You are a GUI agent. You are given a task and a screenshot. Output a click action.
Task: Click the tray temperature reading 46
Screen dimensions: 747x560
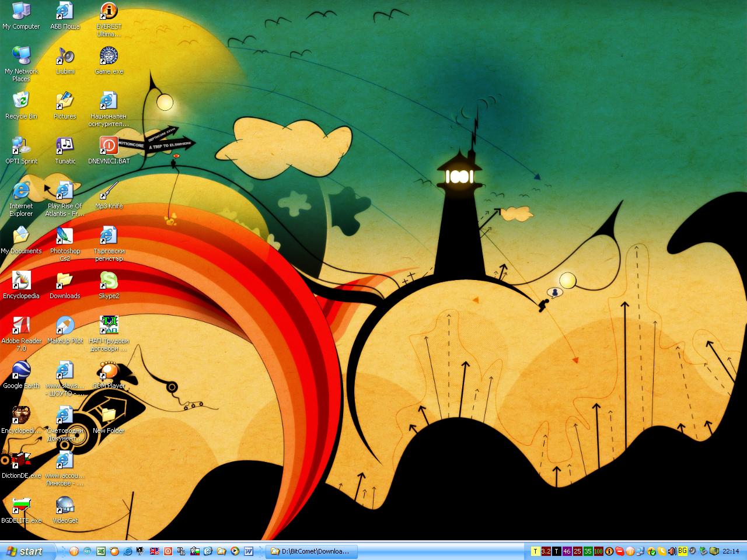click(567, 551)
